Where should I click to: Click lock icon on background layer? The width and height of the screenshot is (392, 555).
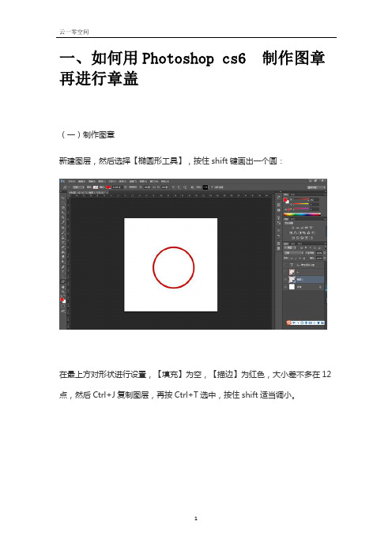coord(321,287)
